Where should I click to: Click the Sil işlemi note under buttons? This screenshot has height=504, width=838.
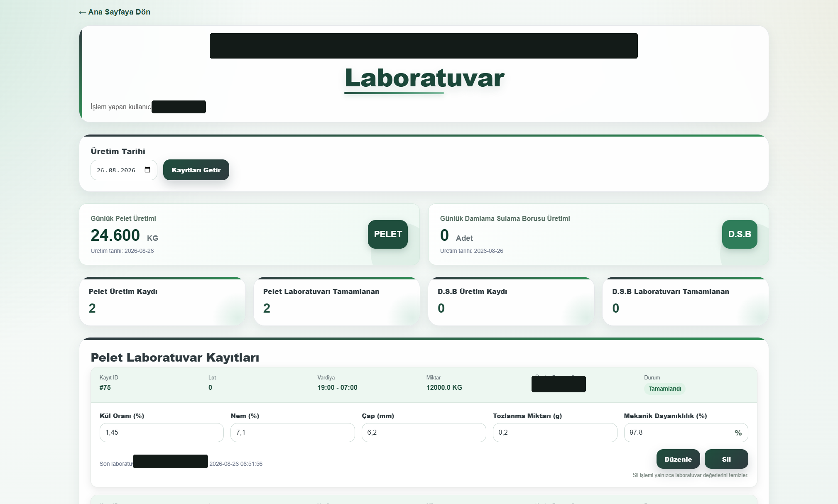click(x=690, y=475)
